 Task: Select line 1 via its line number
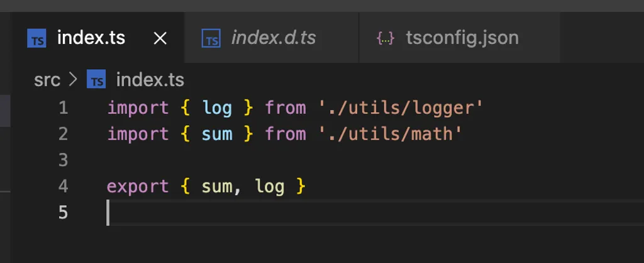pos(63,108)
